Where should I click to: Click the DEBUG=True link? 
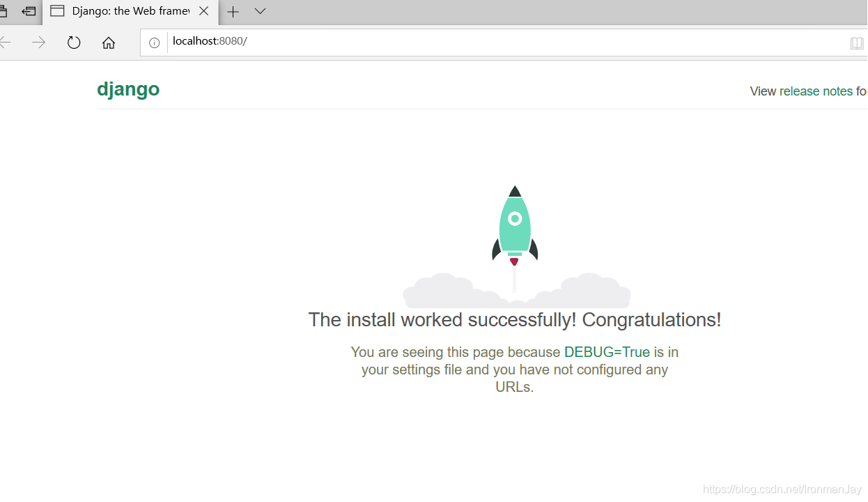[607, 352]
